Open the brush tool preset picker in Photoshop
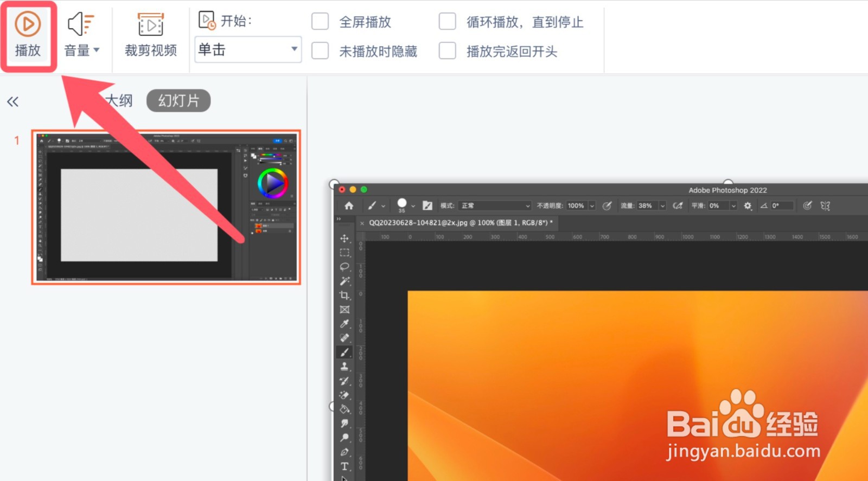Viewport: 868px width, 481px height. coord(376,206)
